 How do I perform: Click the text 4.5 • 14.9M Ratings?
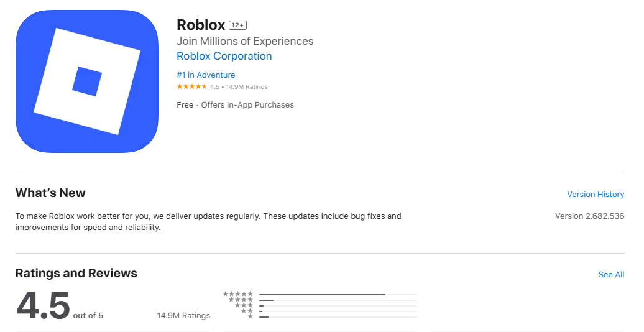[239, 86]
